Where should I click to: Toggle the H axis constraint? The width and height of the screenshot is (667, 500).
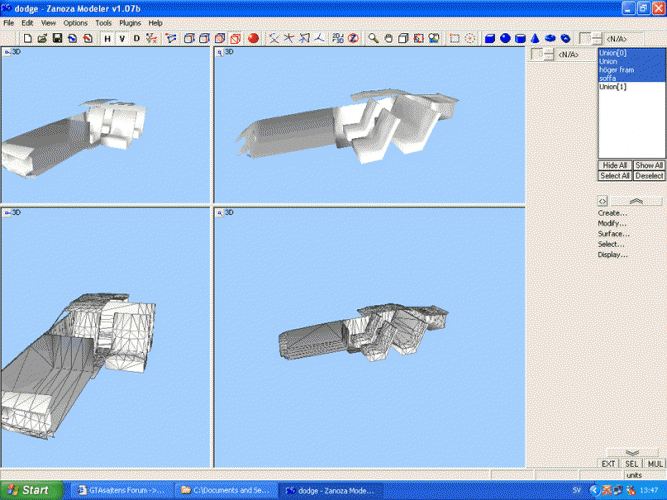pyautogui.click(x=107, y=39)
